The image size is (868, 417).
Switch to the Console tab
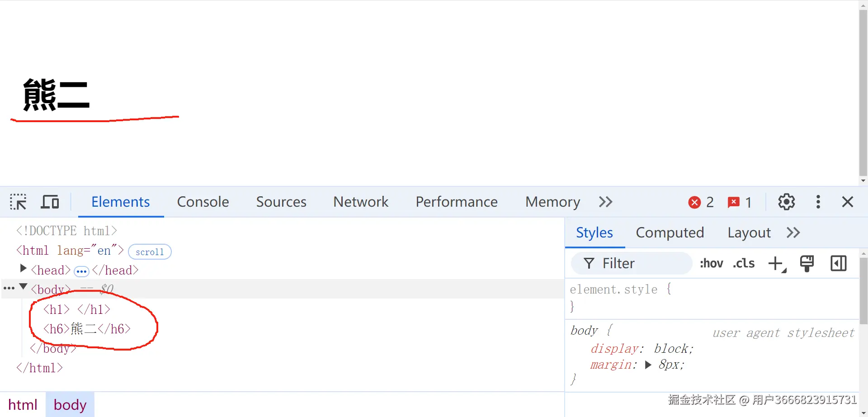tap(203, 202)
